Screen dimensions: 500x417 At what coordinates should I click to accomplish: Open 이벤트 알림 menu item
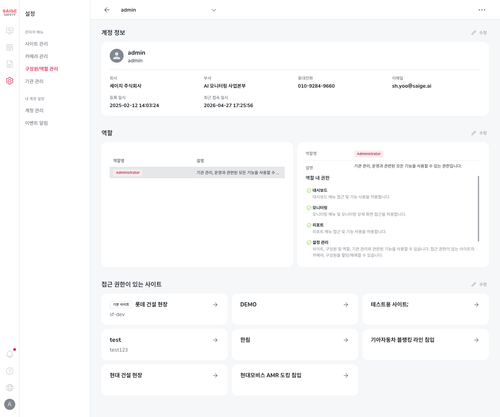(x=36, y=123)
